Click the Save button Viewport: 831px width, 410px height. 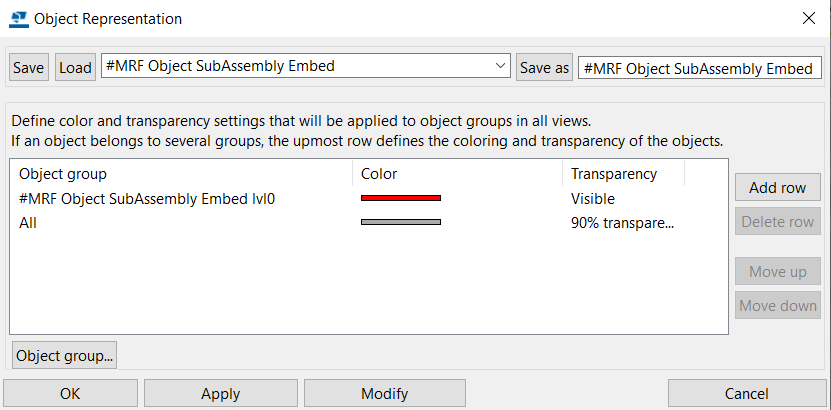coord(29,67)
